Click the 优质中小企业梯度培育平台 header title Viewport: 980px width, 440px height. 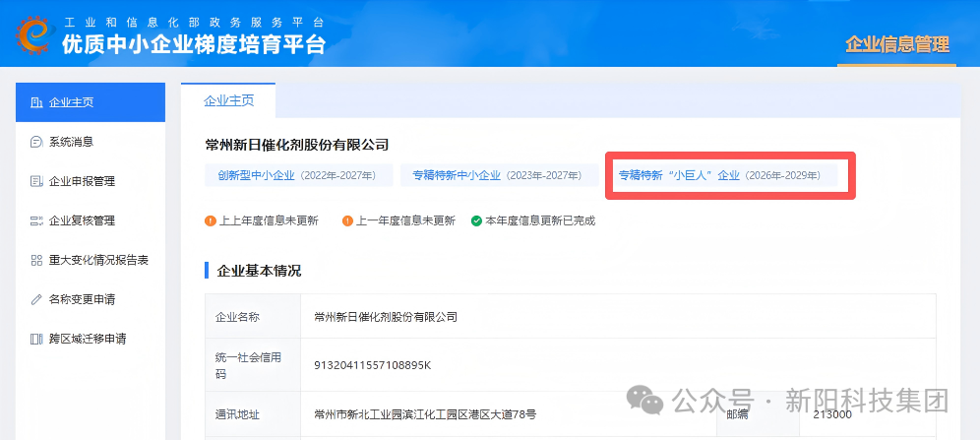[x=193, y=44]
